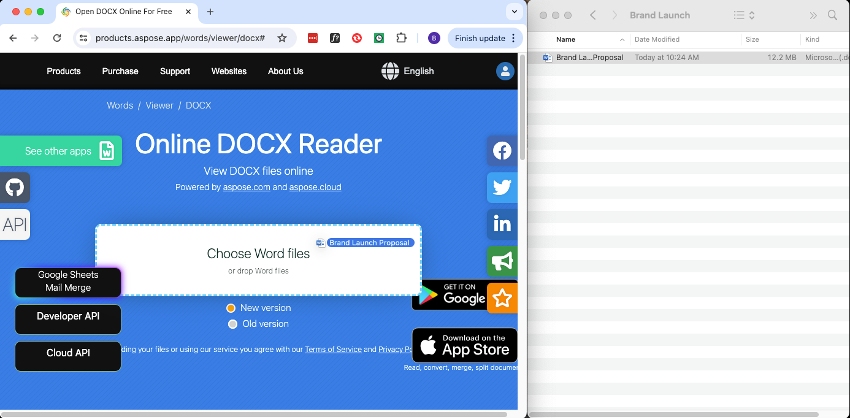
Task: Open Chrome tab search dropdown arrow
Action: coord(514,11)
